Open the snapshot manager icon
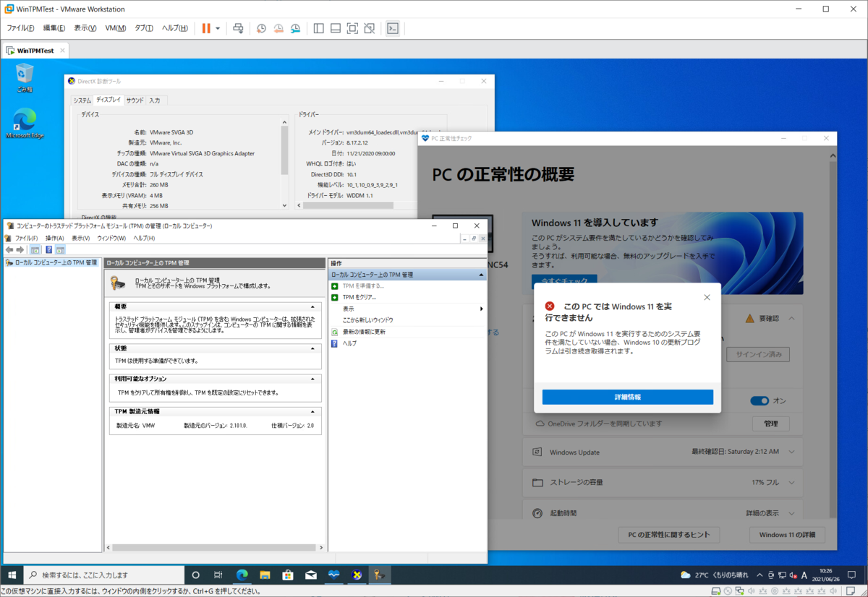The height and width of the screenshot is (597, 868). (x=296, y=28)
